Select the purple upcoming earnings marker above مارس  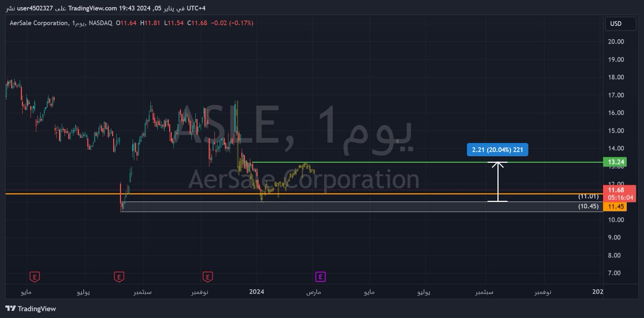[x=320, y=277]
